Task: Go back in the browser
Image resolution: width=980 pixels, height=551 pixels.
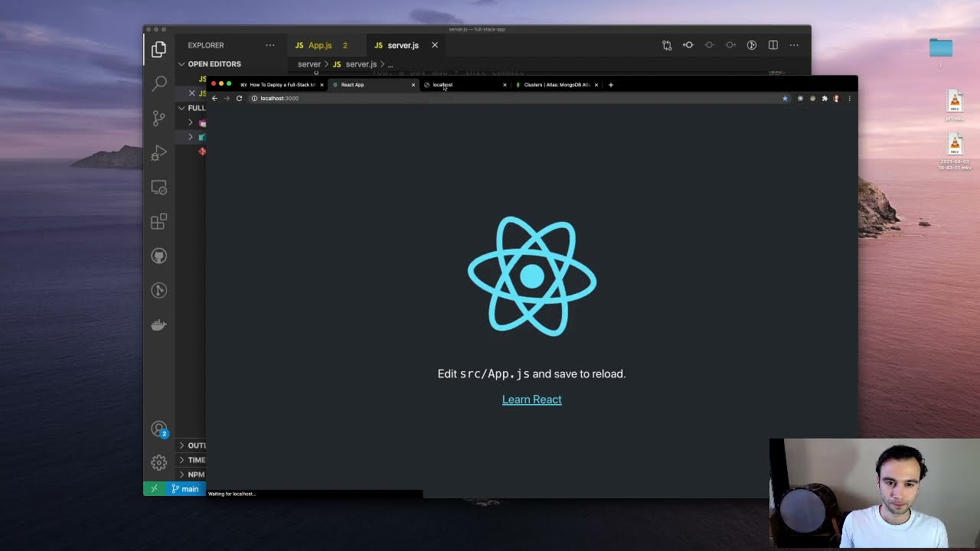Action: (x=214, y=98)
